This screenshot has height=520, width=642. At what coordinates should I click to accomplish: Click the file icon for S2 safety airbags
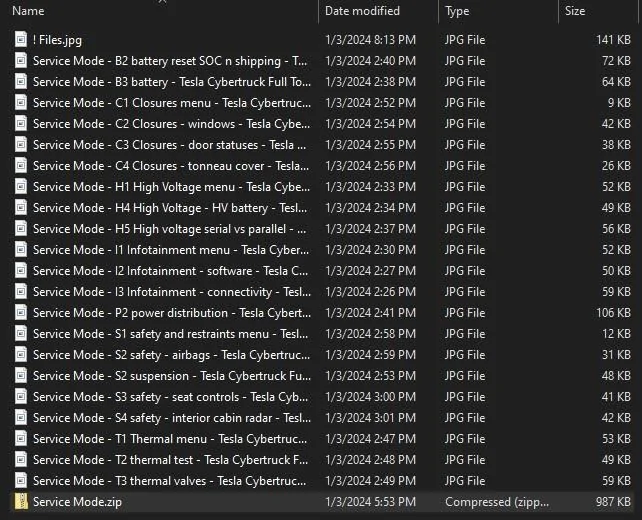click(21, 355)
